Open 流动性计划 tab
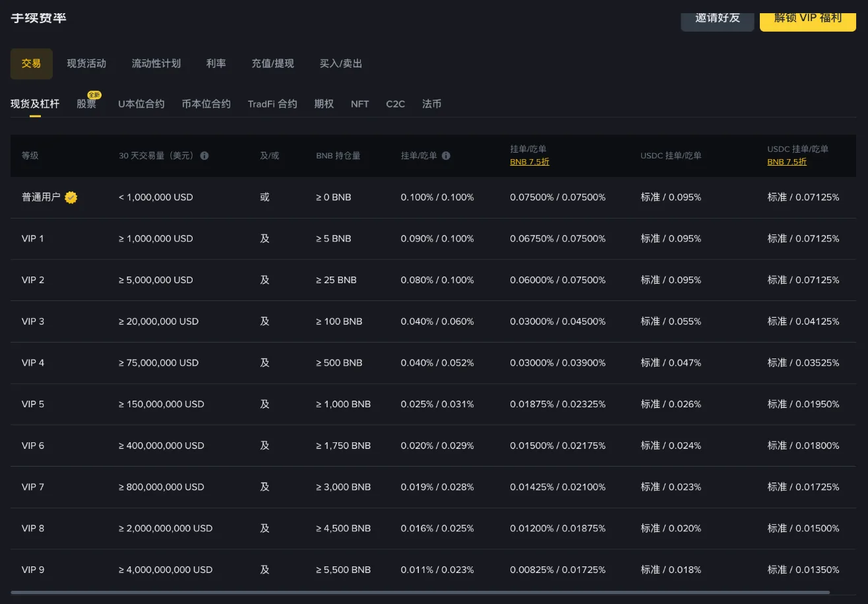868x604 pixels. point(156,64)
